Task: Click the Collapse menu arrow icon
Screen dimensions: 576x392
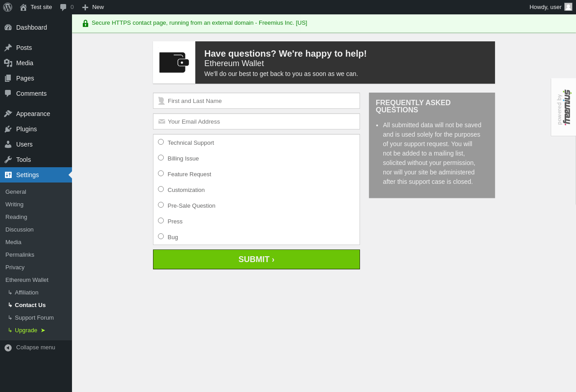Action: click(8, 347)
